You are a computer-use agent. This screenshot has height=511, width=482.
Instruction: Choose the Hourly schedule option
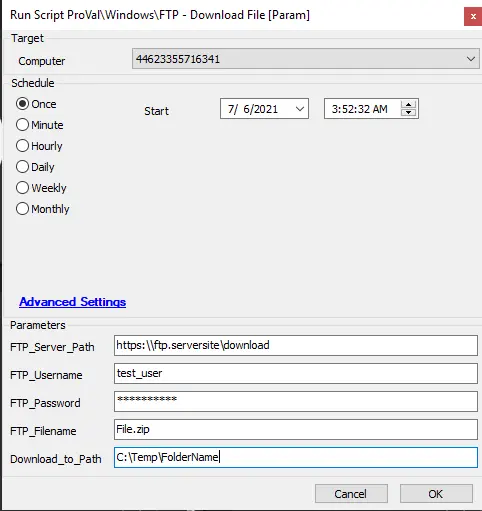click(x=22, y=146)
